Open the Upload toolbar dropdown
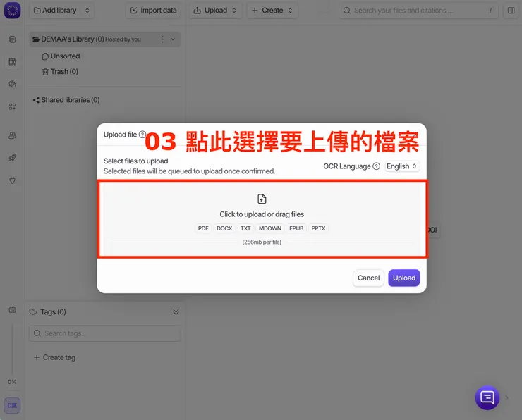Screen dimensions: 522x420 pos(215,11)
